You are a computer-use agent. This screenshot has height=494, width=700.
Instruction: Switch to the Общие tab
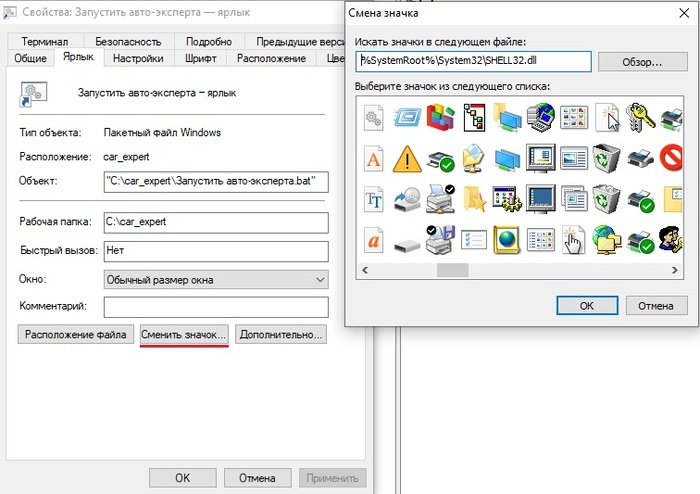30,59
